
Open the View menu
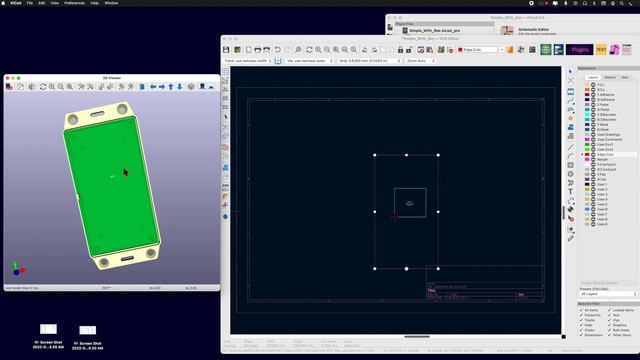55,3
